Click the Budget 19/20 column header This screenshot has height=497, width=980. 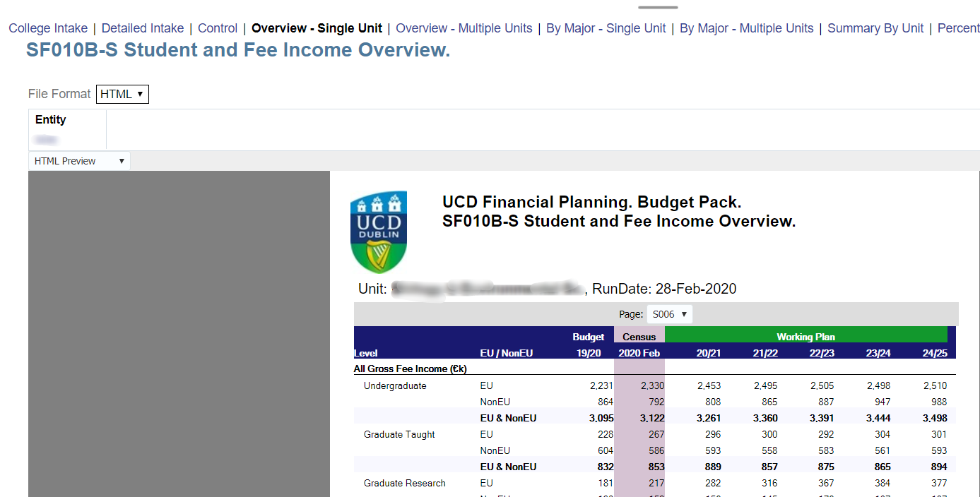pyautogui.click(x=588, y=345)
